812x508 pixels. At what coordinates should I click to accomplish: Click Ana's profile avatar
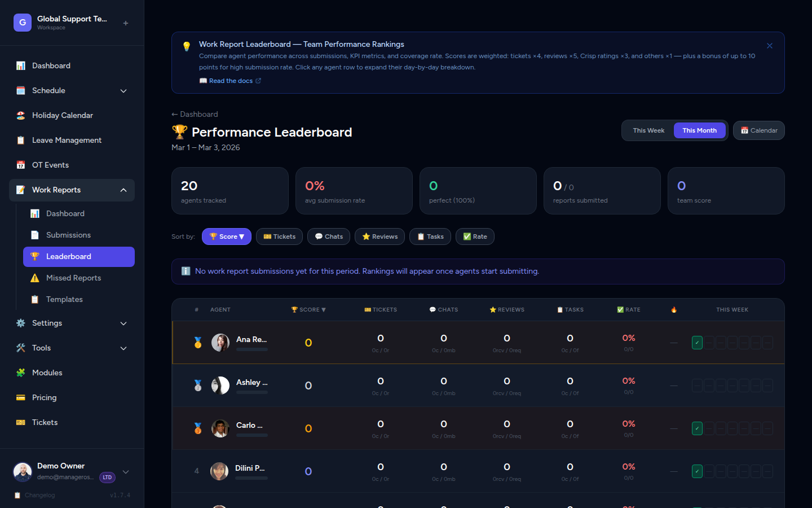[220, 342]
